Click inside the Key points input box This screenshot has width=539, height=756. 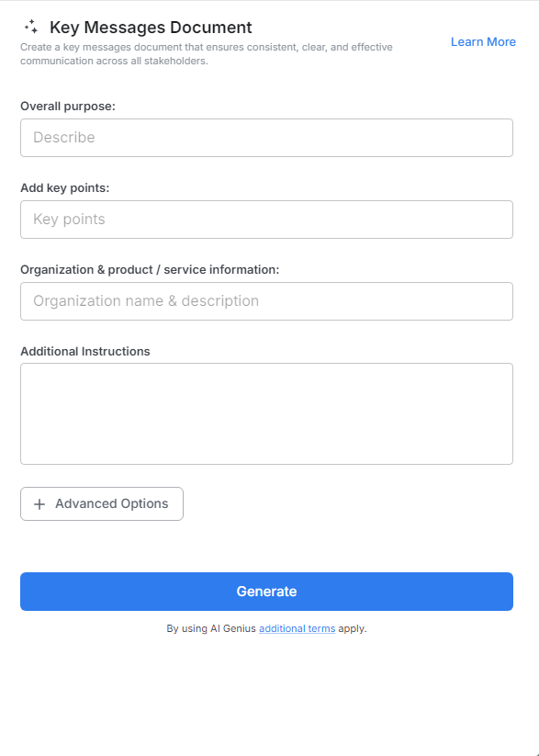pos(266,220)
